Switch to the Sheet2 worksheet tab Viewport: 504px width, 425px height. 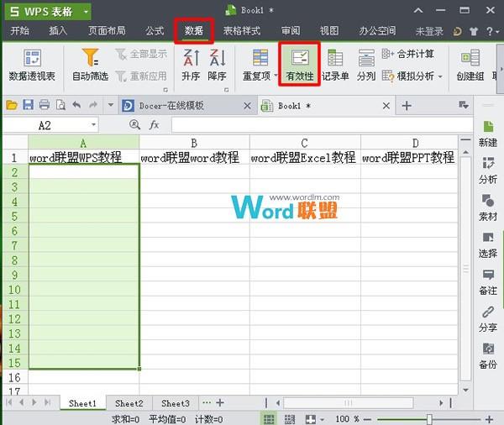[x=129, y=403]
